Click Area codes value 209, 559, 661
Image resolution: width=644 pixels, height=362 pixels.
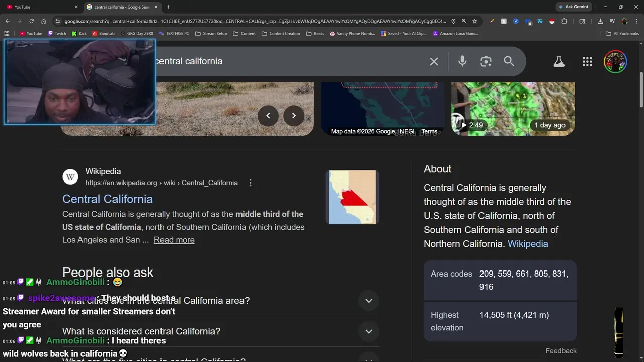click(x=524, y=280)
